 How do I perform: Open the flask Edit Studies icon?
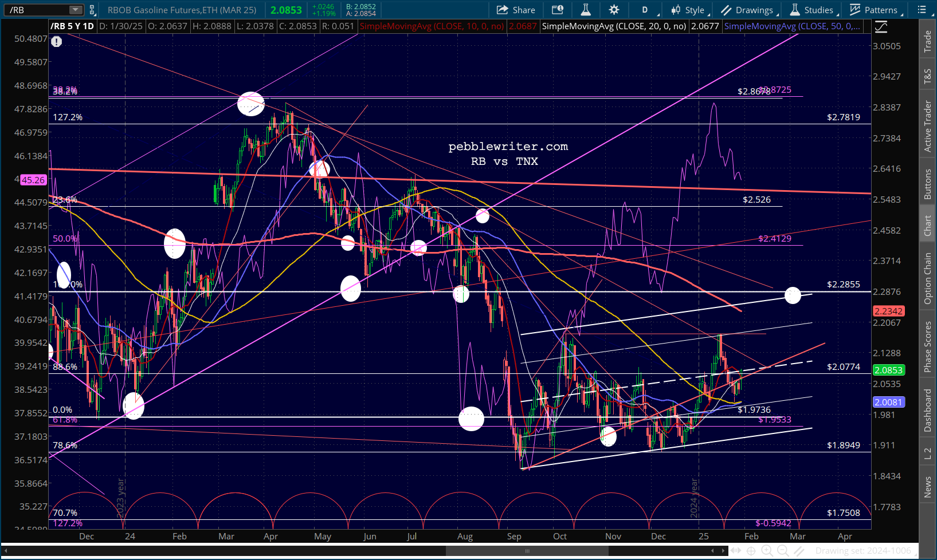(x=586, y=10)
